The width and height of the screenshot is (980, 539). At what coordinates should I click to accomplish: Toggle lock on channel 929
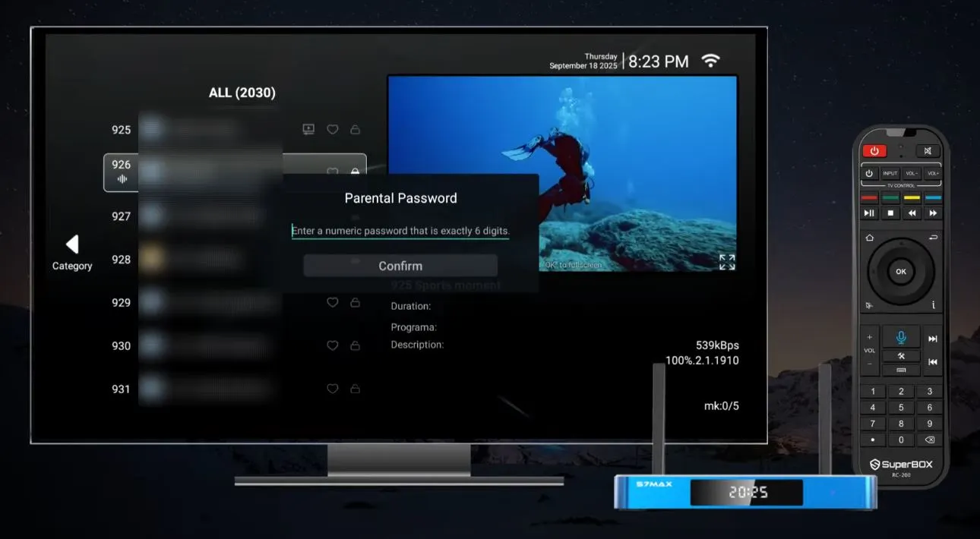(355, 303)
